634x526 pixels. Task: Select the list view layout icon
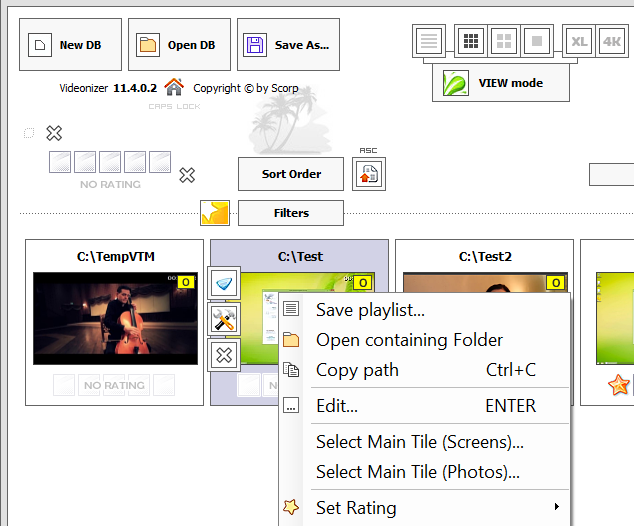click(429, 41)
